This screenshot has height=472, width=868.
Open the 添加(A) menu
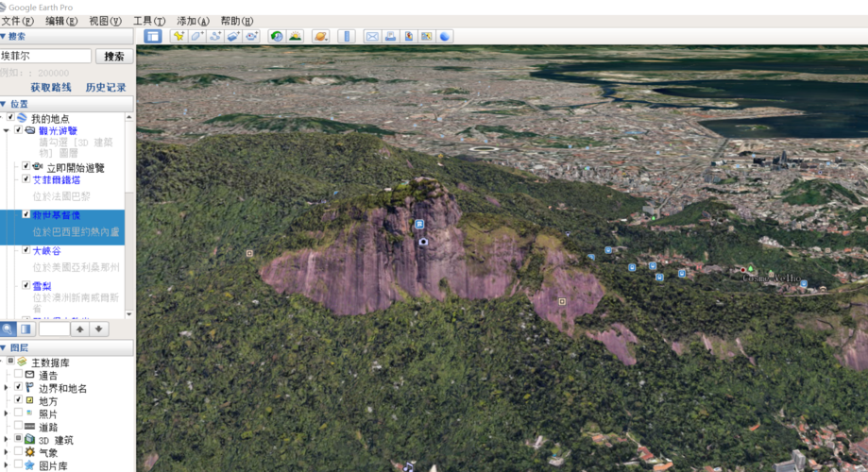point(193,21)
